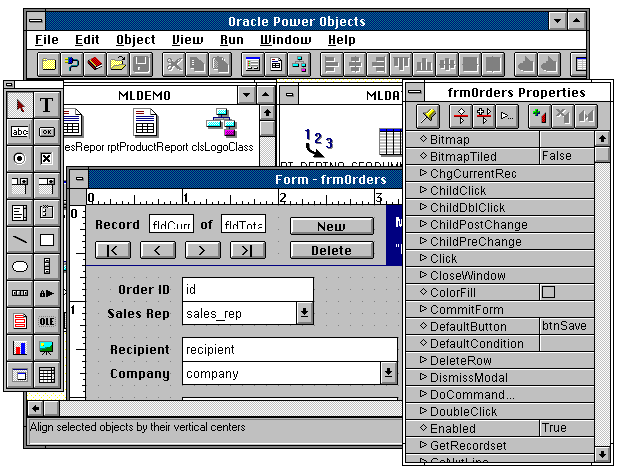This screenshot has width=621, height=475.
Task: Open the Sales Rep dropdown list
Action: click(304, 313)
